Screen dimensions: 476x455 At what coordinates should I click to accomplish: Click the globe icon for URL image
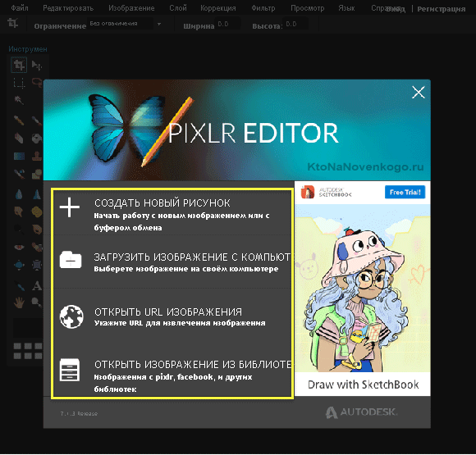click(x=71, y=316)
